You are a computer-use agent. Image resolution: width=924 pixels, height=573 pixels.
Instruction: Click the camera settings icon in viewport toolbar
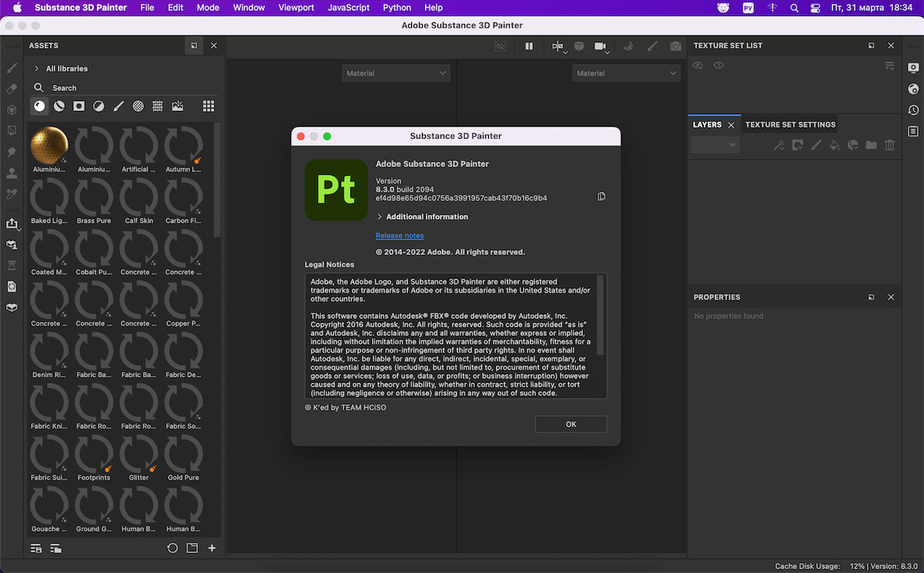[x=601, y=46]
